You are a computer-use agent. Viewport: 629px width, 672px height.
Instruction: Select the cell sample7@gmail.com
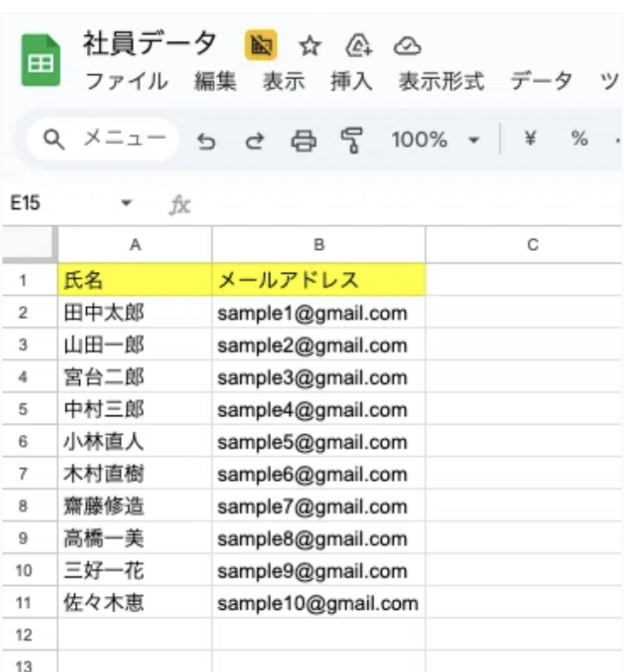[319, 507]
